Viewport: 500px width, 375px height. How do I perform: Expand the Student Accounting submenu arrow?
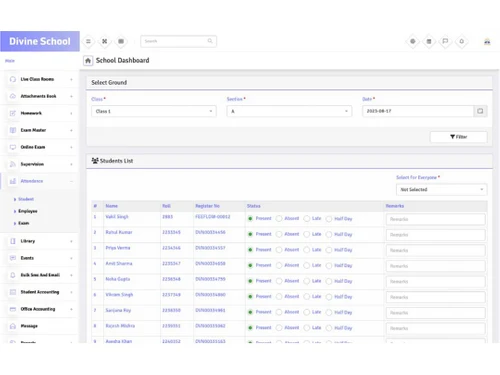click(x=71, y=292)
